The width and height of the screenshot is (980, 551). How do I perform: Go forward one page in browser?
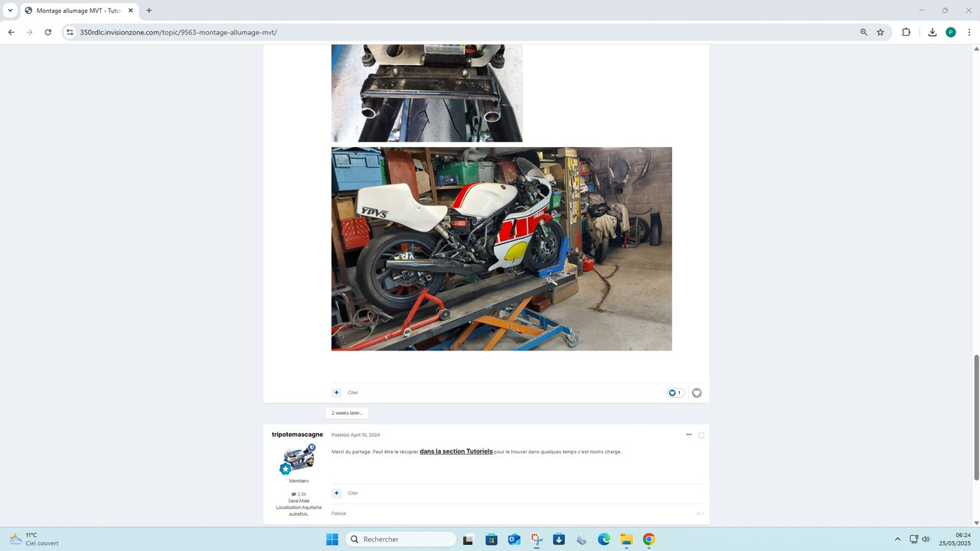[29, 32]
